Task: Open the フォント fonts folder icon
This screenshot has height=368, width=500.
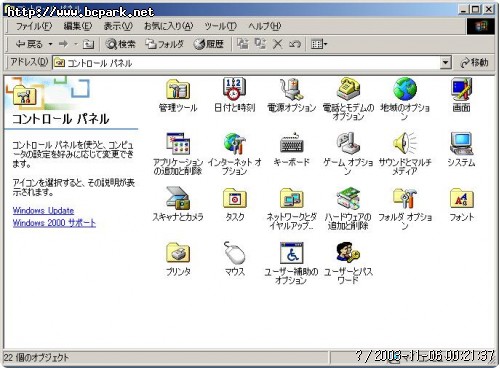Action: [461, 198]
